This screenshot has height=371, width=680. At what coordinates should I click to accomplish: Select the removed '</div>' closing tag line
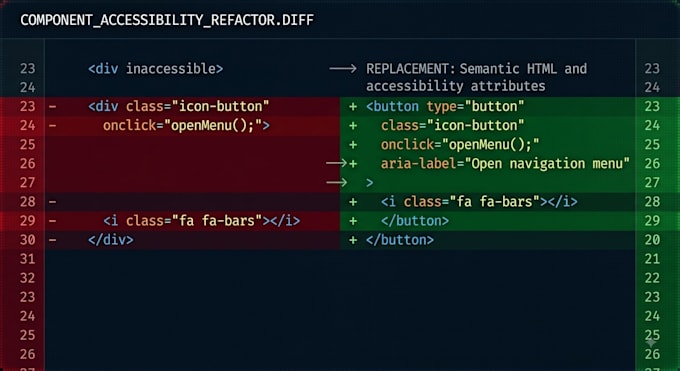coord(111,240)
